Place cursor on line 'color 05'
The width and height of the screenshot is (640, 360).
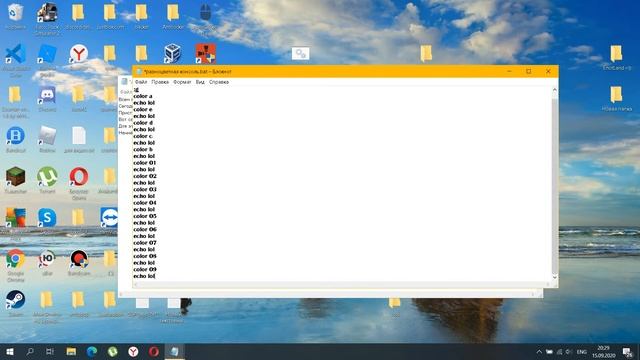(x=144, y=216)
